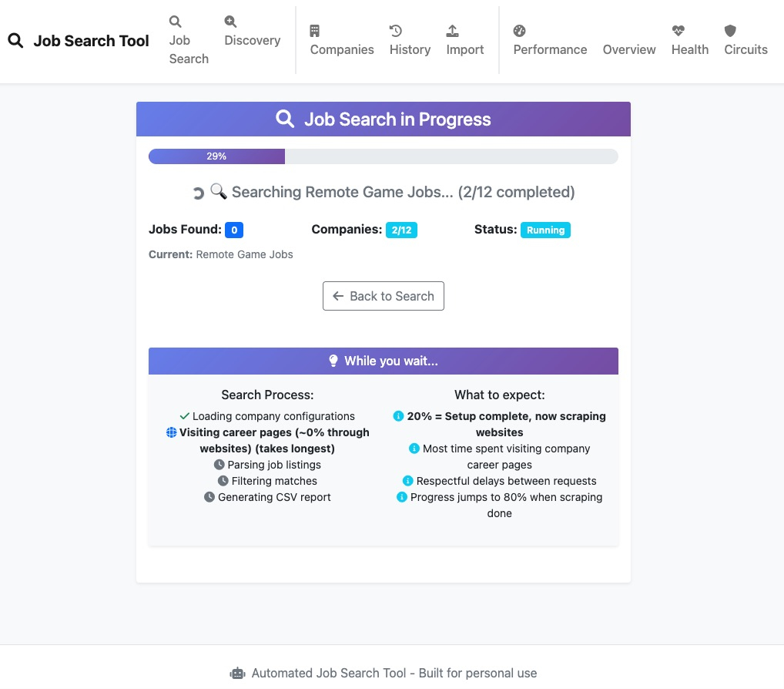Click the Performance gauge icon
This screenshot has height=689, width=784.
[x=519, y=31]
